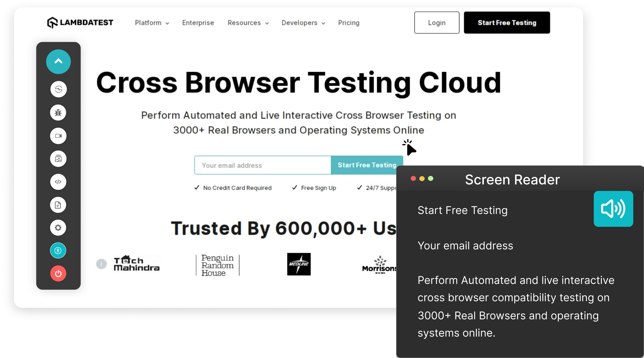Toggle the accessibility widget
This screenshot has width=644, height=358.
pyautogui.click(x=58, y=250)
